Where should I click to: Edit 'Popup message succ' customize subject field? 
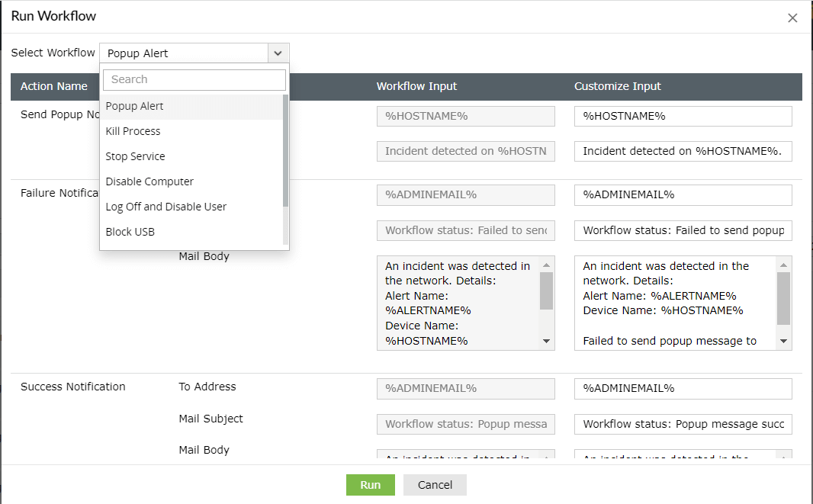click(683, 424)
